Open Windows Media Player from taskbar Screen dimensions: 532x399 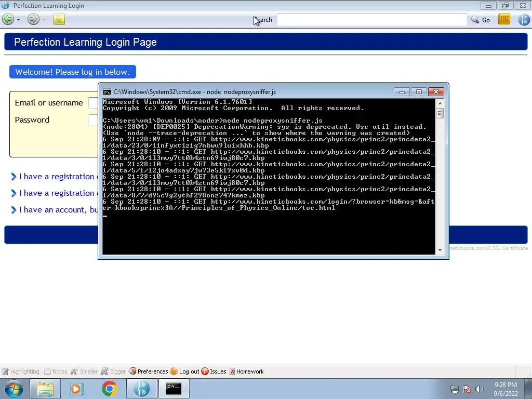[x=77, y=389]
